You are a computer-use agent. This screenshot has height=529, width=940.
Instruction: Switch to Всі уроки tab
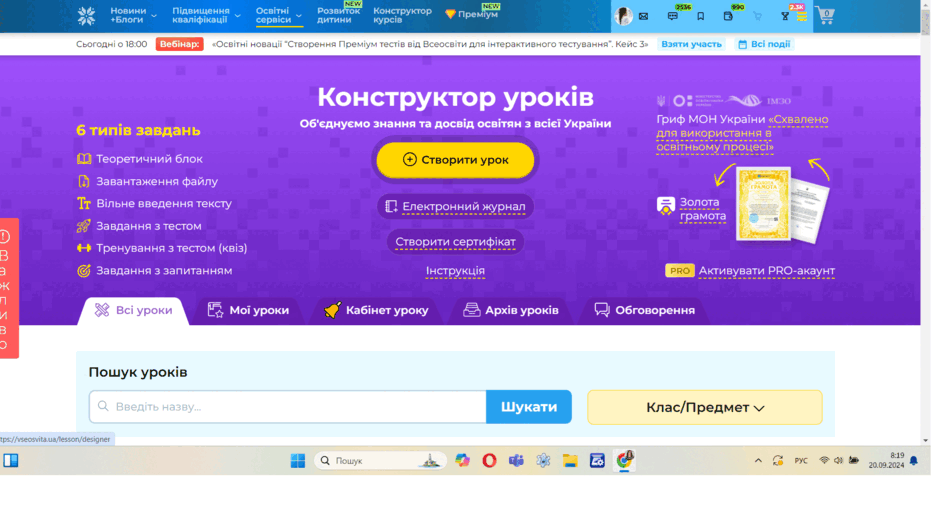click(133, 311)
